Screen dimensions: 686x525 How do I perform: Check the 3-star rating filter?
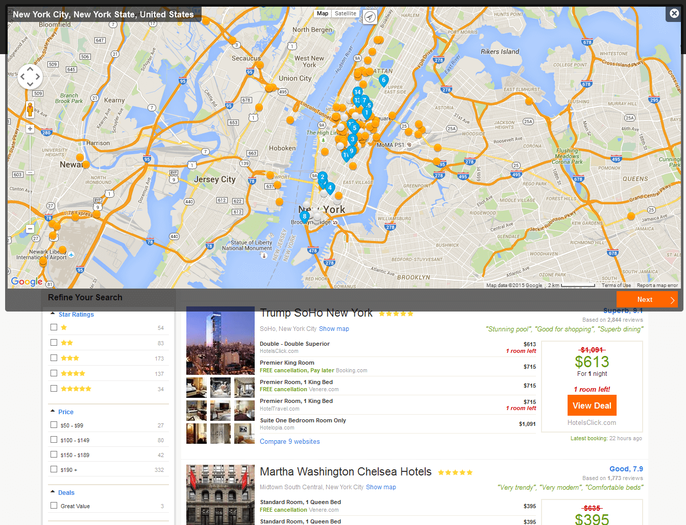(x=53, y=358)
